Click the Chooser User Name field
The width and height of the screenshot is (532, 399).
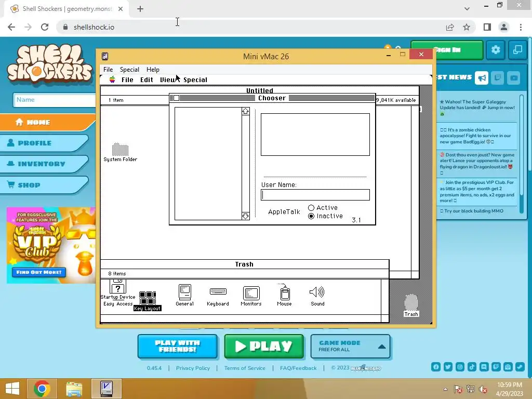pyautogui.click(x=315, y=195)
